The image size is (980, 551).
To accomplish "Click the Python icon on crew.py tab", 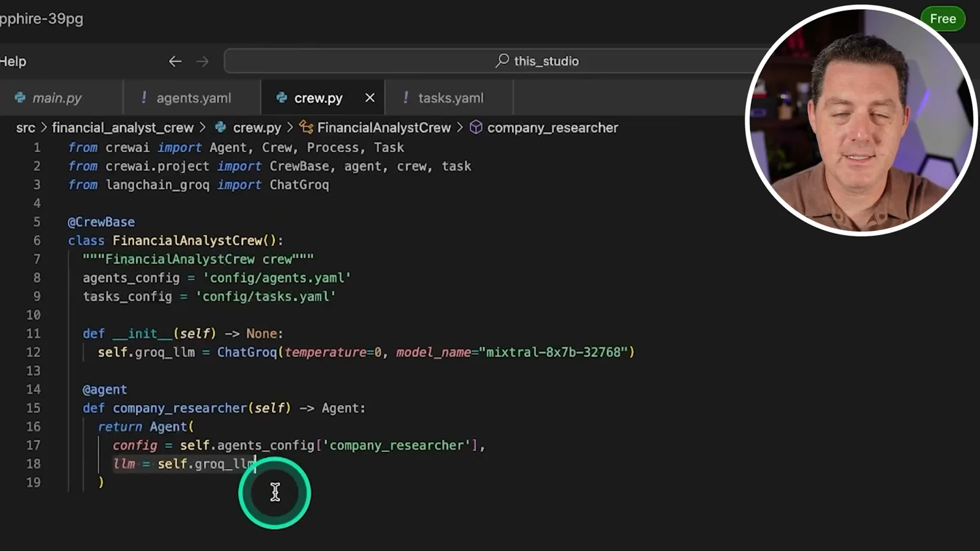I will tap(282, 98).
